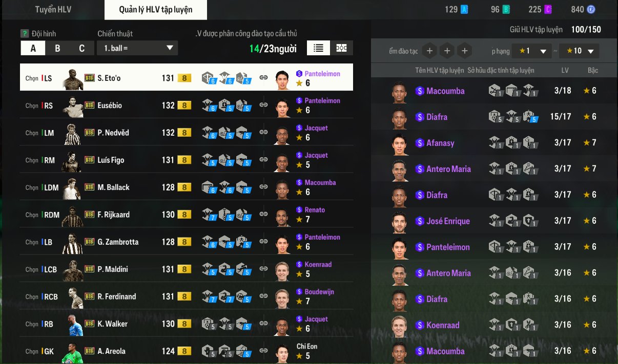Switch to formation pitch view icon
618x364 pixels.
coord(341,48)
